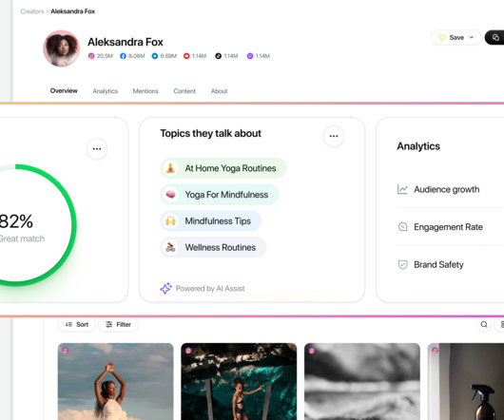Screen dimensions: 504x420
Task: Go to Creators in the breadcrumb
Action: click(x=32, y=11)
